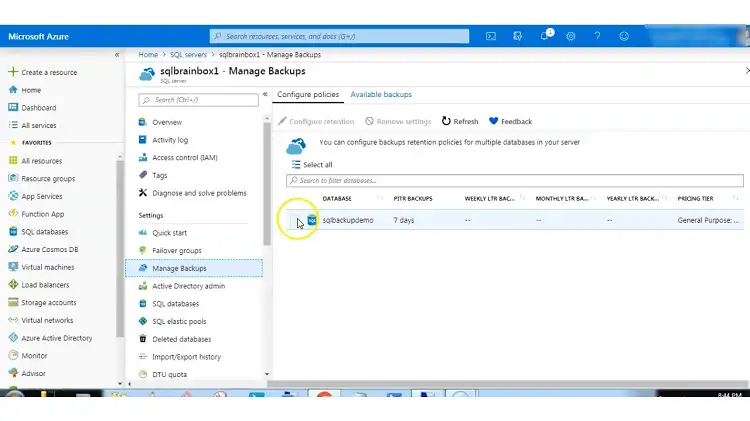Switch to the Available backups tab
The width and height of the screenshot is (750, 421).
coord(381,94)
